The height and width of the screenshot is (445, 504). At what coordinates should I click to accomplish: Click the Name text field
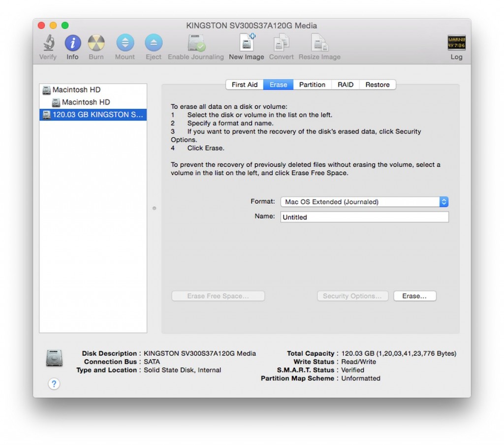(364, 217)
